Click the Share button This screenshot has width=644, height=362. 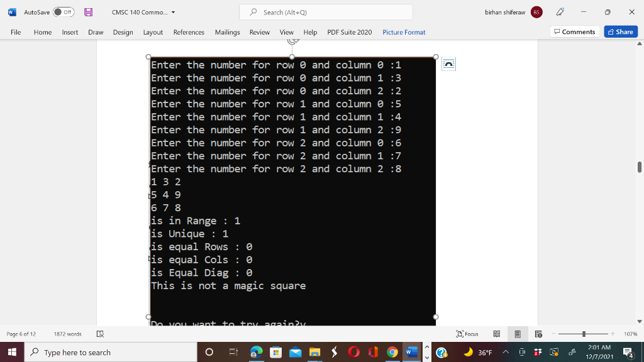[x=620, y=31]
